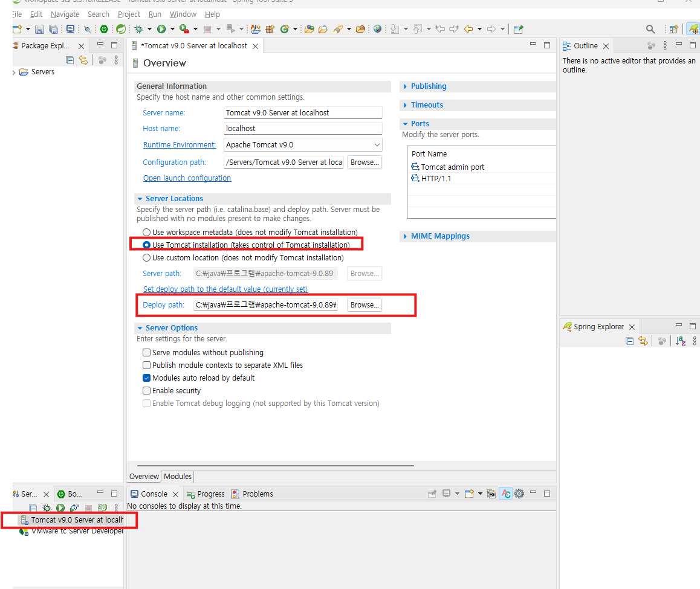Screen dimensions: 700x589
Task: Click the Runtime Environment link
Action: coord(180,145)
